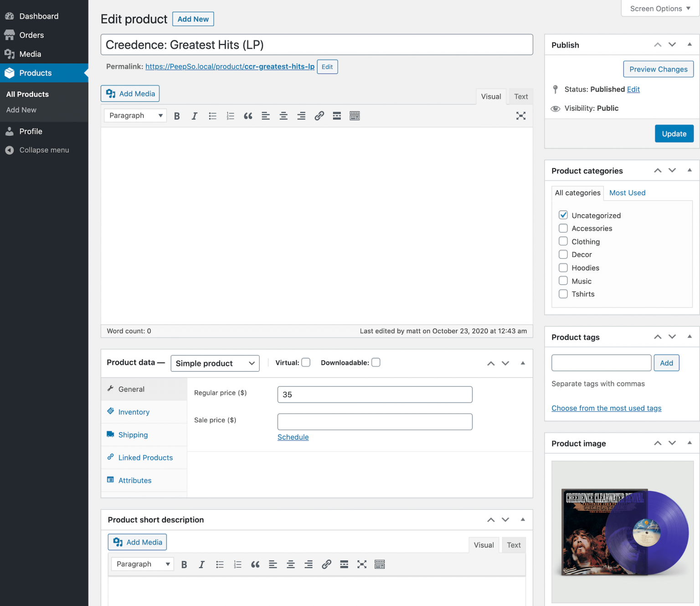Viewport: 700px width, 606px height.
Task: Toggle fullscreen distraction-free writing mode
Action: 521,115
